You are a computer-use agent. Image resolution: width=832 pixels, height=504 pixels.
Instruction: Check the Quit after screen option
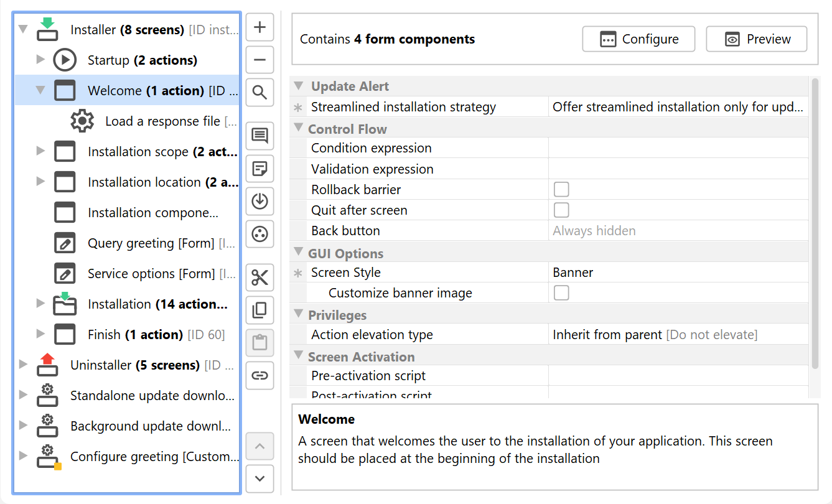click(561, 210)
